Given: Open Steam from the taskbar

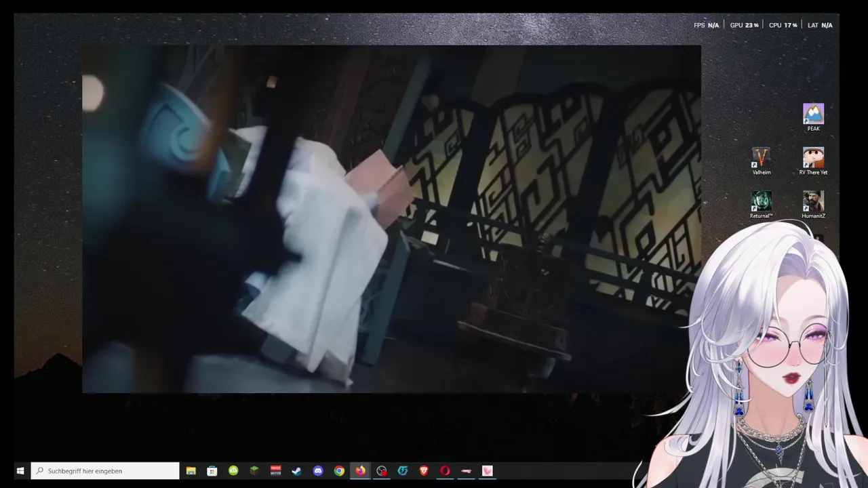Looking at the screenshot, I should 296,470.
